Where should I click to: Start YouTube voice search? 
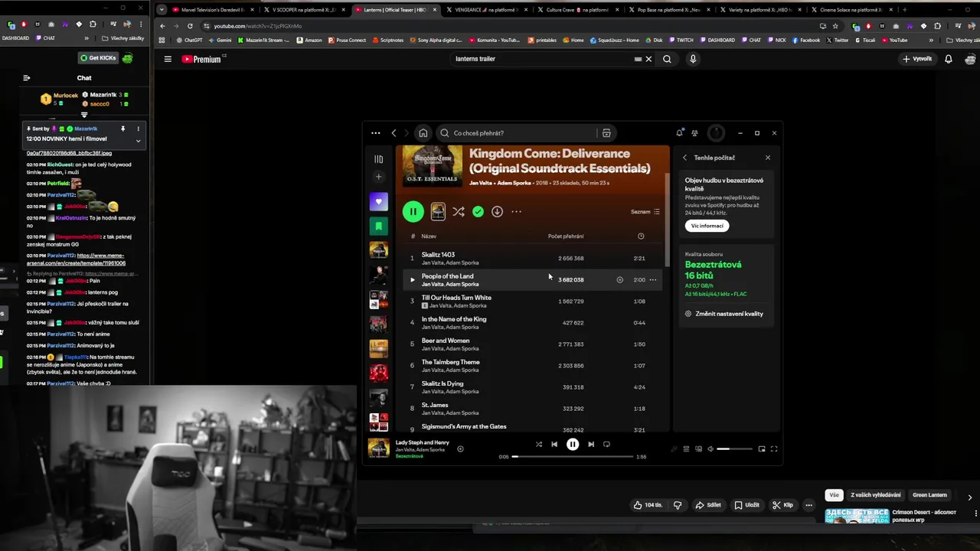pos(693,59)
